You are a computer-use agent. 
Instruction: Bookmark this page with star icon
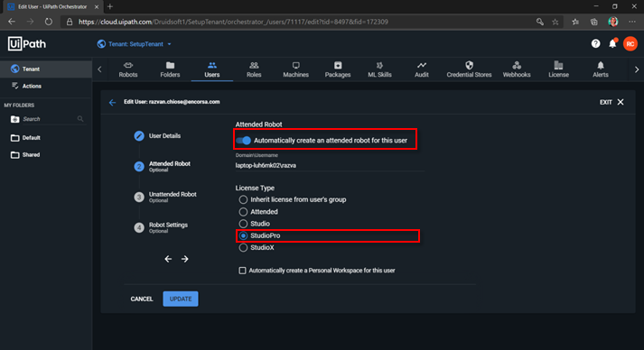[555, 22]
